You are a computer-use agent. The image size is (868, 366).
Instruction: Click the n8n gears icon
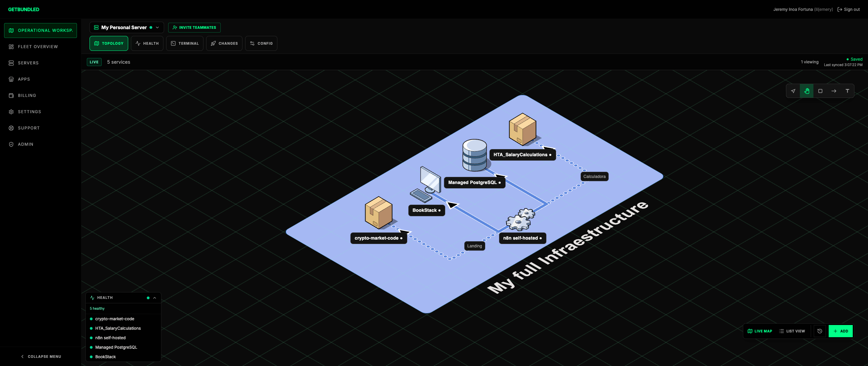[x=520, y=219]
